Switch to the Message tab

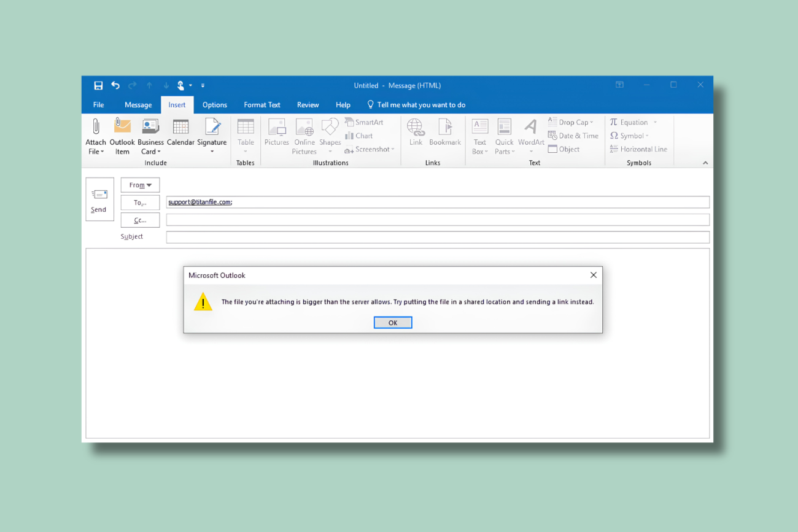click(138, 105)
